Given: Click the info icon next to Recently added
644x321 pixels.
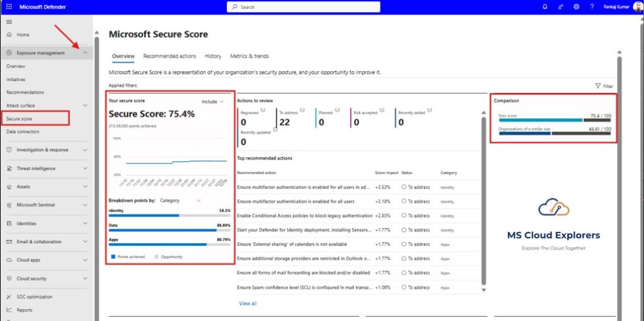Looking at the screenshot, I should tap(429, 110).
